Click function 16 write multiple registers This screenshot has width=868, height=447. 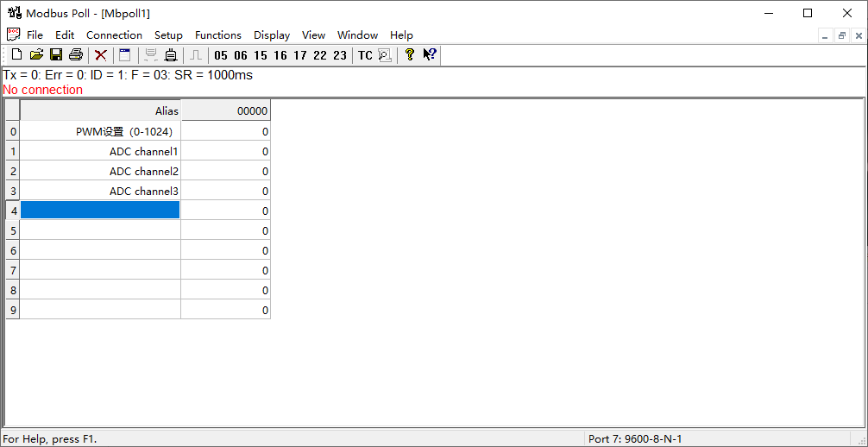[280, 55]
